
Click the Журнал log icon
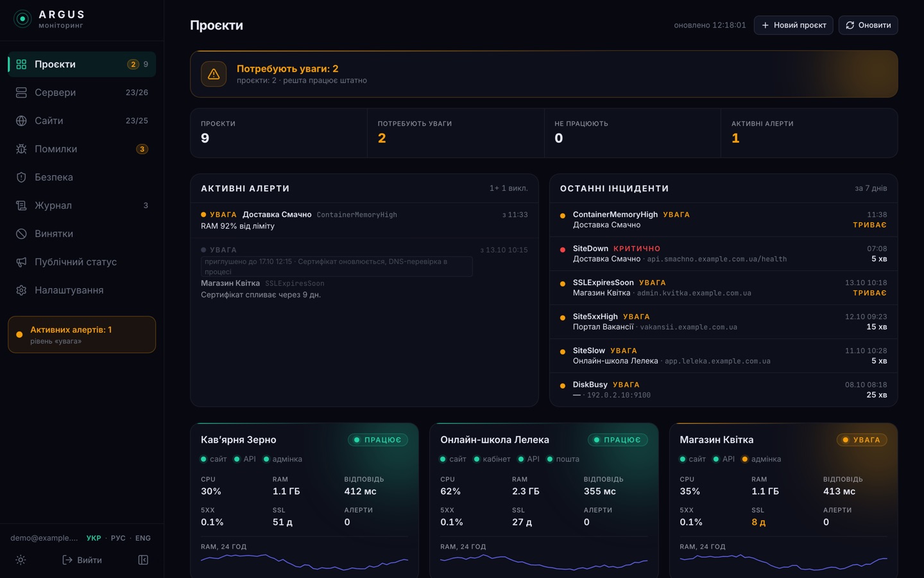pyautogui.click(x=21, y=206)
